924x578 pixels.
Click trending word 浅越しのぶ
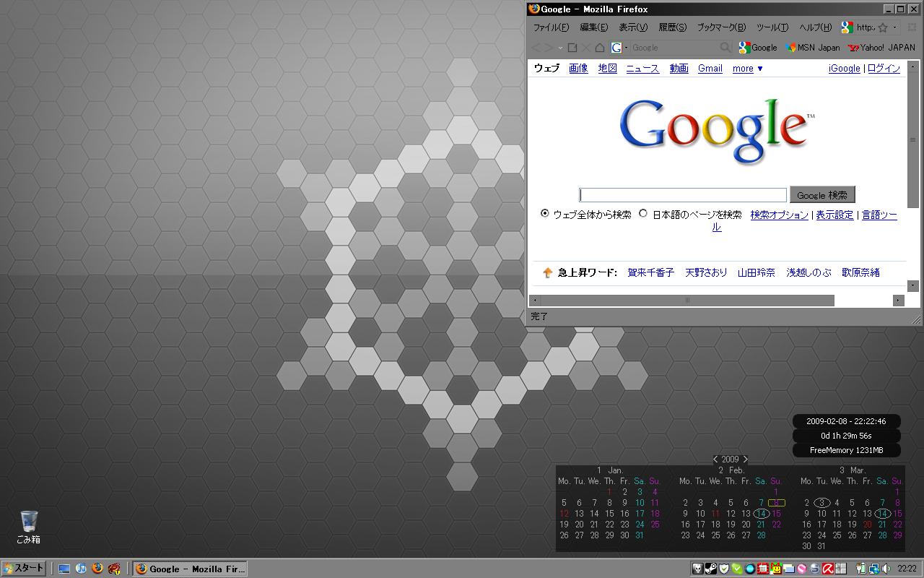coord(808,273)
